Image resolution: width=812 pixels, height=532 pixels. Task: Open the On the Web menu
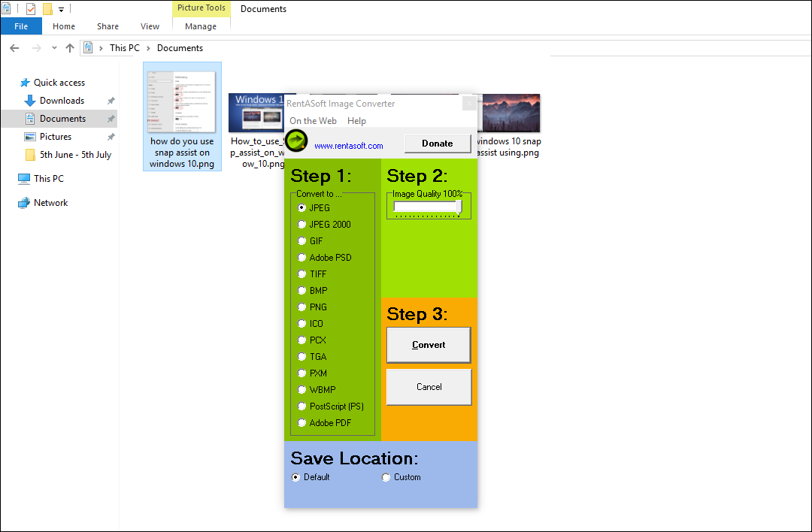[x=313, y=121]
